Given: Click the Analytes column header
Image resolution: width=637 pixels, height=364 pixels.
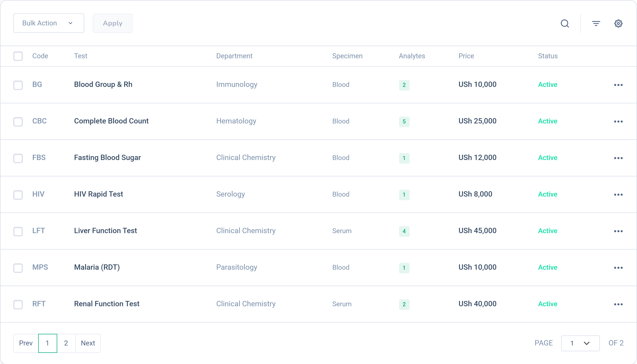Looking at the screenshot, I should [412, 56].
